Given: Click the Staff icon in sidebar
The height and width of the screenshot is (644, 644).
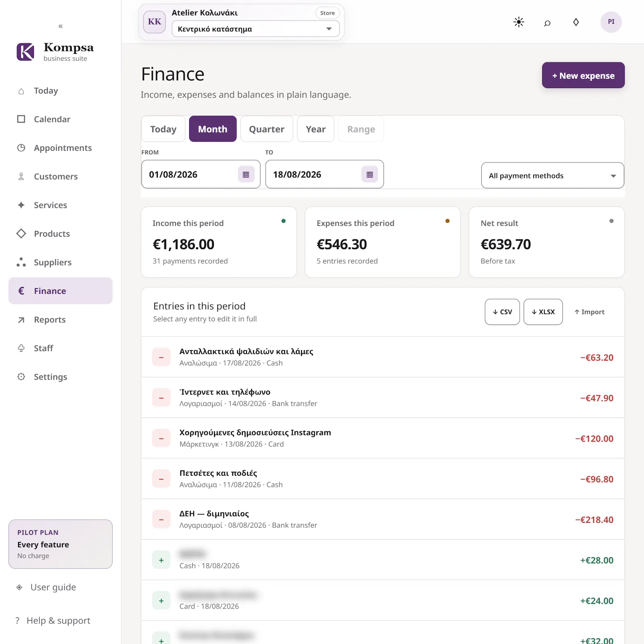Looking at the screenshot, I should 21,348.
